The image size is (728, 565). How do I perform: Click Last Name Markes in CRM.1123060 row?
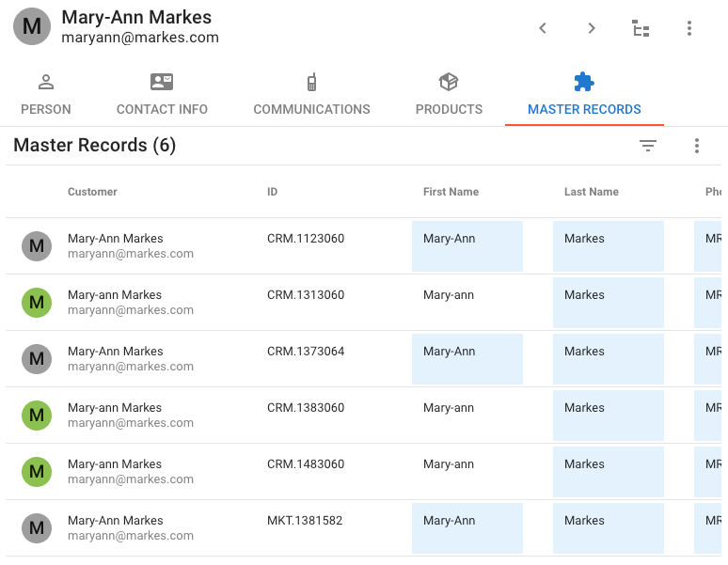point(609,246)
